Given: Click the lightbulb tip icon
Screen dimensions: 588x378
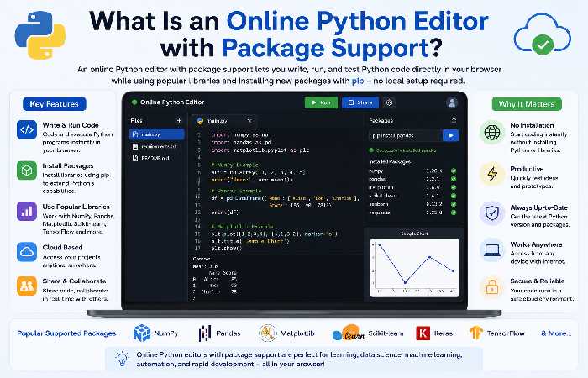Looking at the screenshot, I should 122,359.
